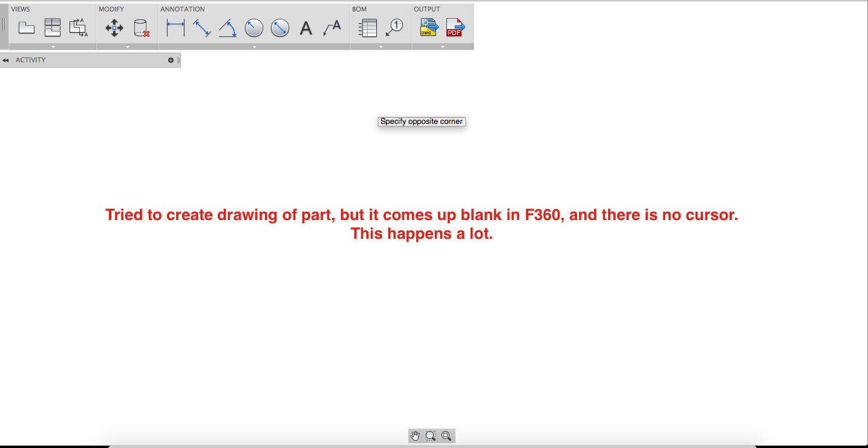Expand the Annotation panel dropdown arrow

coord(255,47)
